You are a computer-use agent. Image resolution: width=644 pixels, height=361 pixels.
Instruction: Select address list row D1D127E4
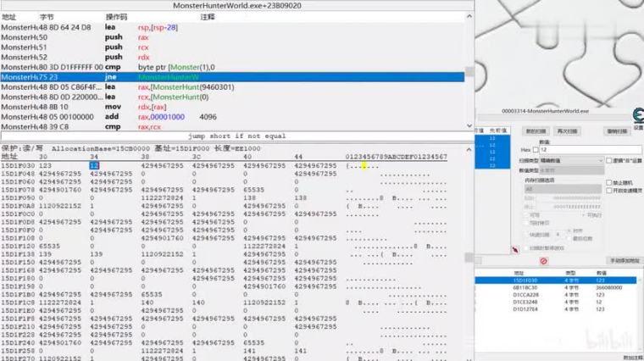tap(556, 309)
